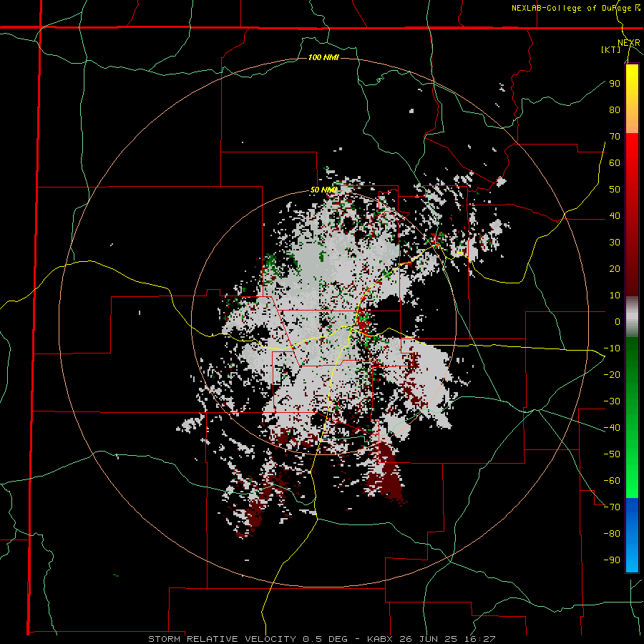
Task: Click the '50 NMI' range ring label
Action: coord(323,190)
